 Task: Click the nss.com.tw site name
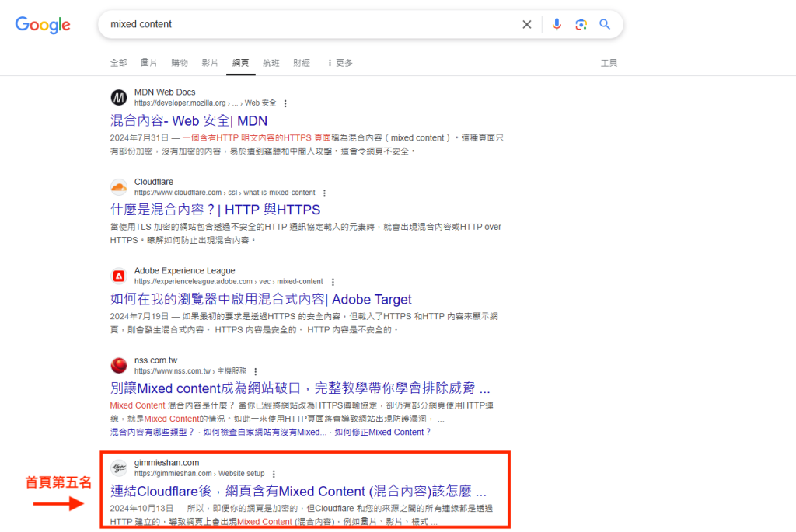155,360
